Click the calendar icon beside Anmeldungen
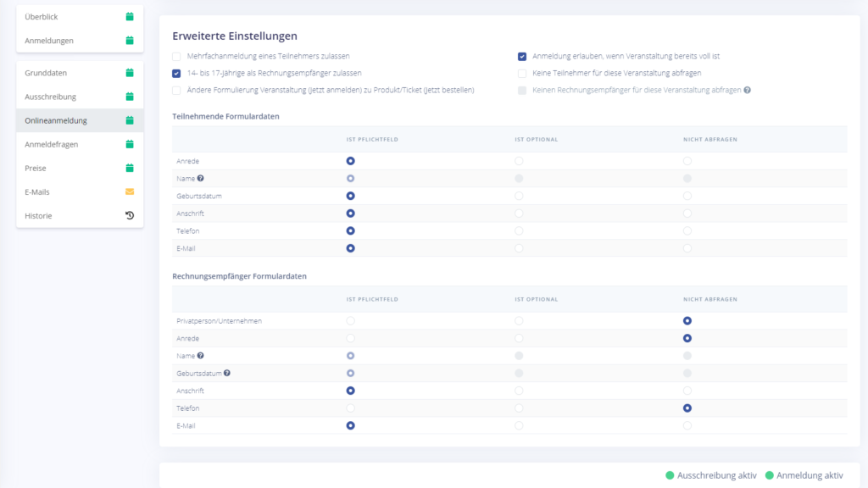 tap(130, 40)
